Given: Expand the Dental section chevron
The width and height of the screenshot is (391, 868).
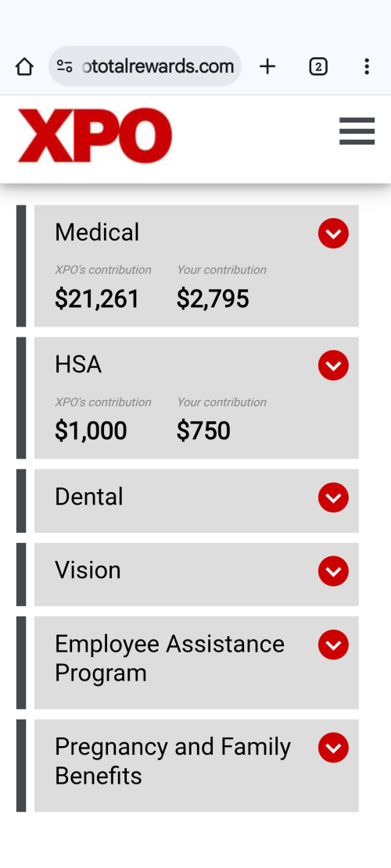Looking at the screenshot, I should click(x=333, y=498).
